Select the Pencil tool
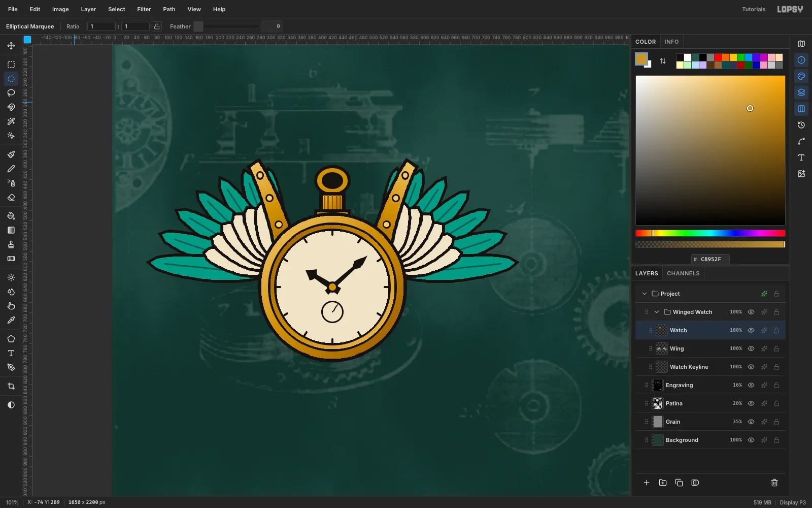 click(11, 169)
